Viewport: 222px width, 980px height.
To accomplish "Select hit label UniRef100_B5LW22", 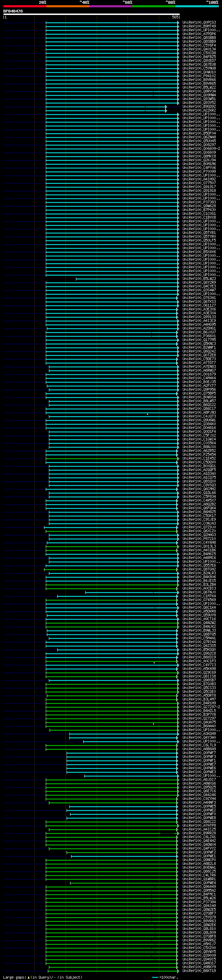I will (199, 88).
